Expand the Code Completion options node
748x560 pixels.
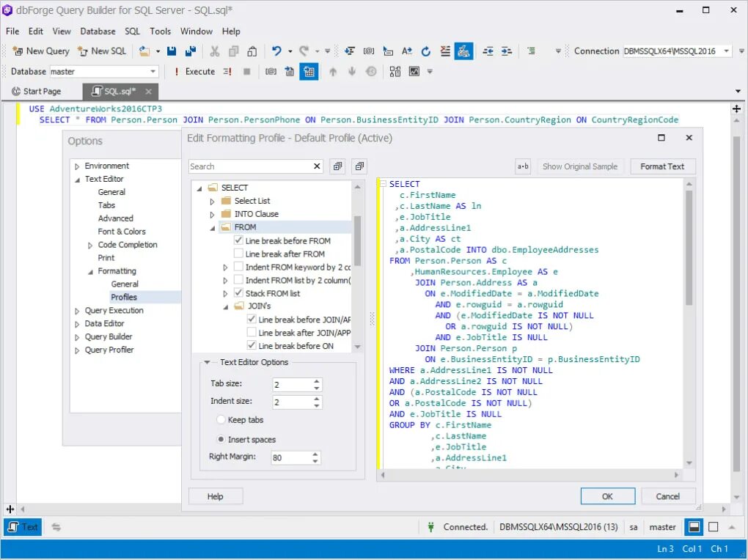click(x=90, y=245)
